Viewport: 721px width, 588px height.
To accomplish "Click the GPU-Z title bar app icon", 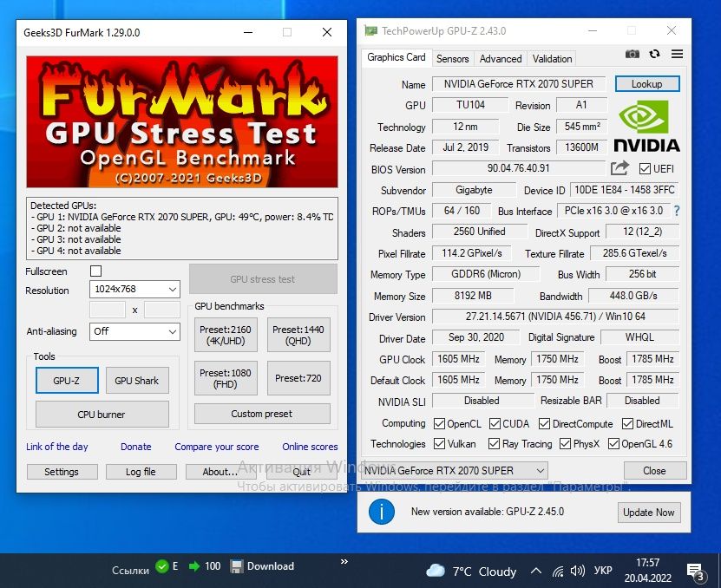I will pos(370,31).
